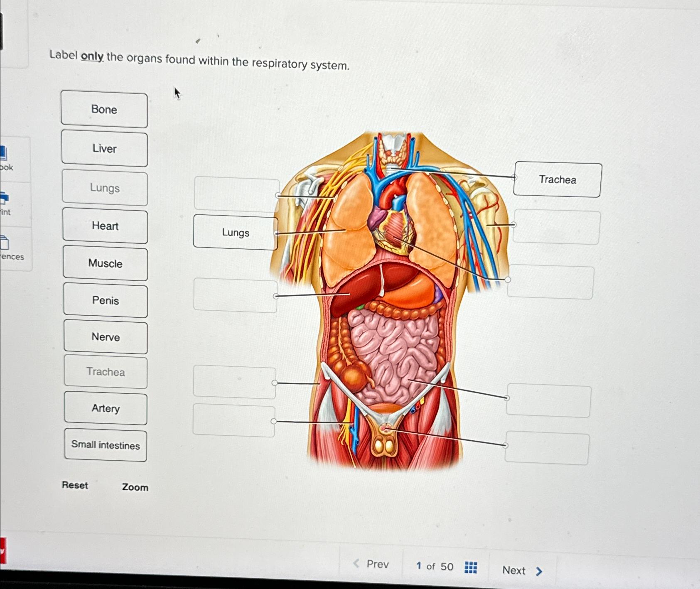Screen dimensions: 700x589
Task: Open the question grid navigator icon
Action: [470, 567]
